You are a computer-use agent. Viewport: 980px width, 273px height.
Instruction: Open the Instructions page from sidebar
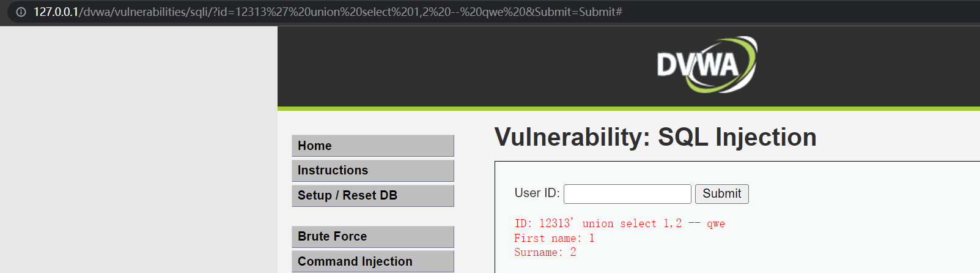(x=373, y=170)
